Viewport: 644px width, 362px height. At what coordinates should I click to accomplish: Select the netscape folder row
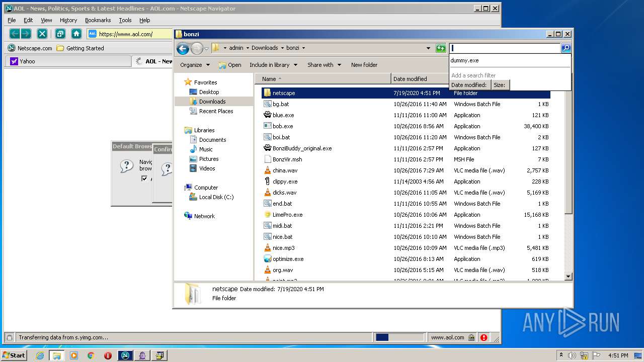pyautogui.click(x=406, y=93)
